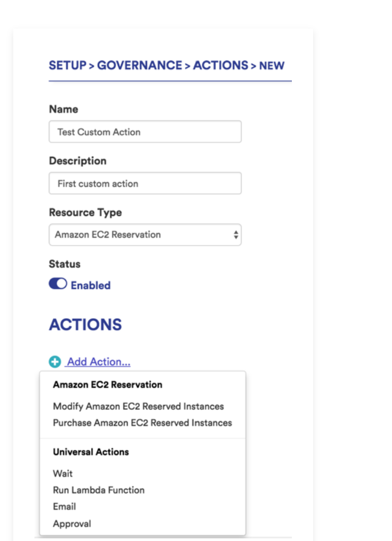Navigate to GOVERNANCE breadcrumb link

[139, 66]
